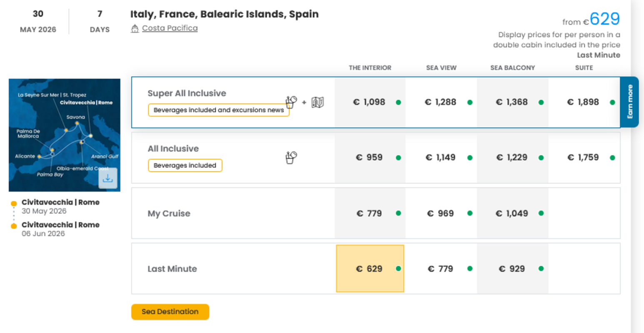Select Last Minute interior price €629
This screenshot has height=333, width=644.
[369, 269]
